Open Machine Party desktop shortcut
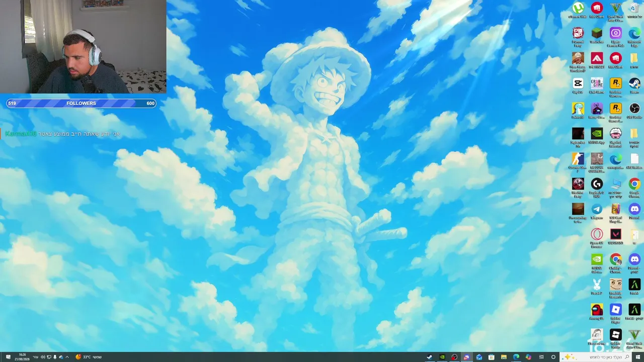 pos(578,187)
